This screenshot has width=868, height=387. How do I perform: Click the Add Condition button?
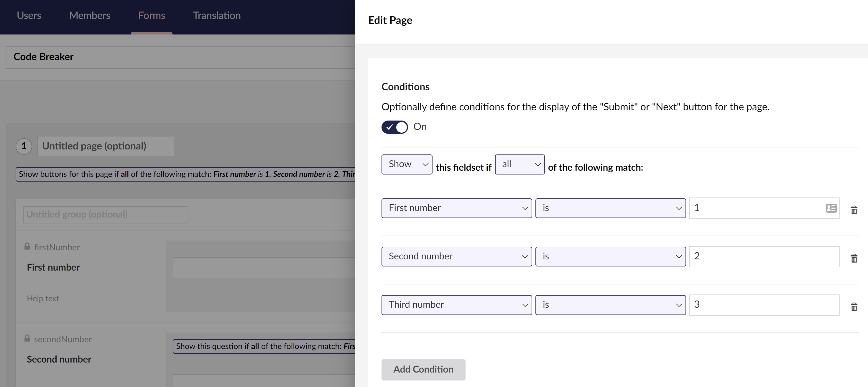pyautogui.click(x=423, y=369)
